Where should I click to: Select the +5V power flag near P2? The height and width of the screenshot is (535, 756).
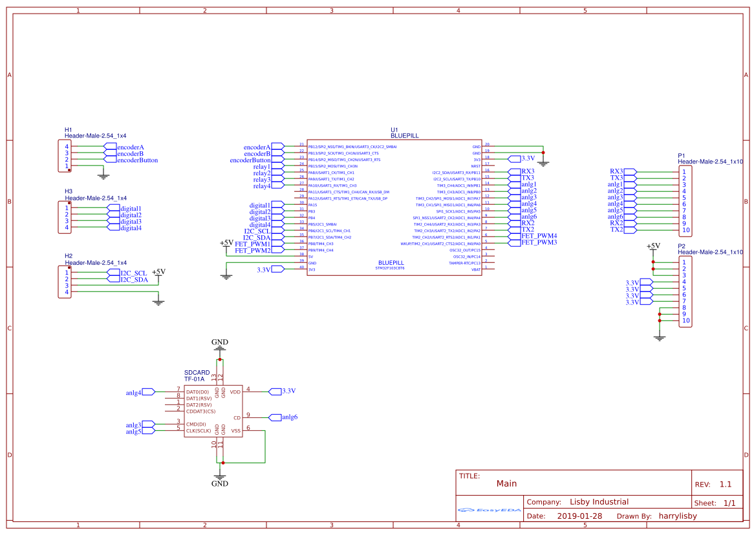[x=652, y=246]
